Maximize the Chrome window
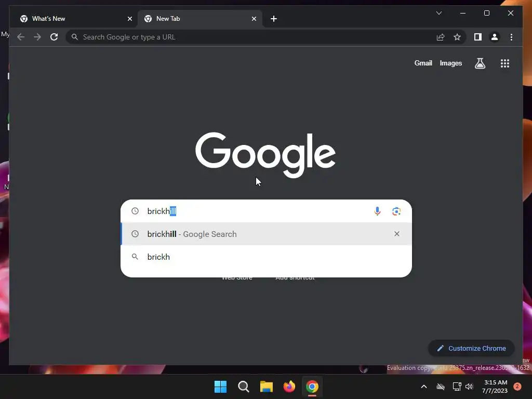Screen dimensions: 532x399 pos(486,13)
